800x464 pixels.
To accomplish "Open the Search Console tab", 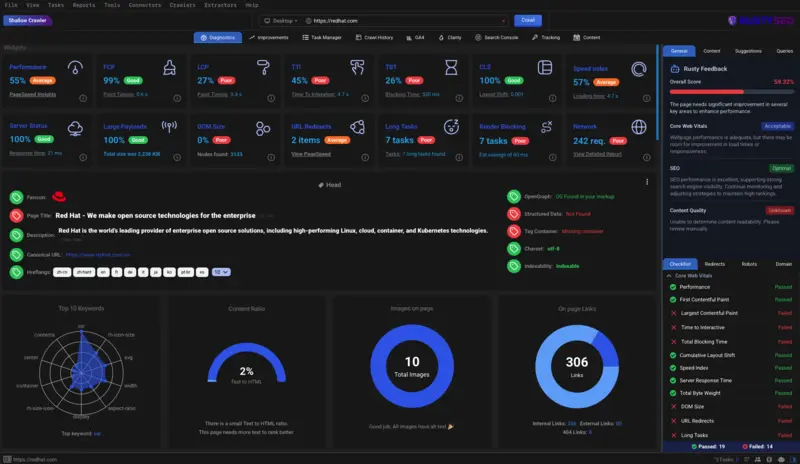I will 496,37.
